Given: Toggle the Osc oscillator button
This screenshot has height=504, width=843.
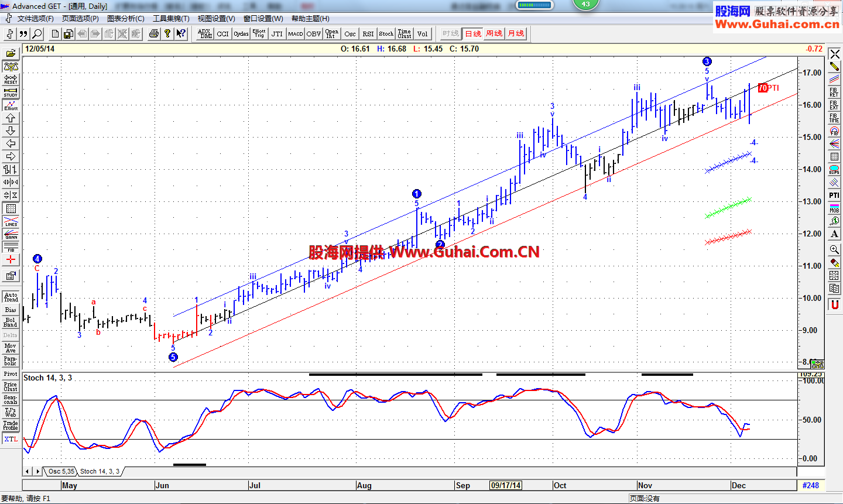Looking at the screenshot, I should 350,33.
